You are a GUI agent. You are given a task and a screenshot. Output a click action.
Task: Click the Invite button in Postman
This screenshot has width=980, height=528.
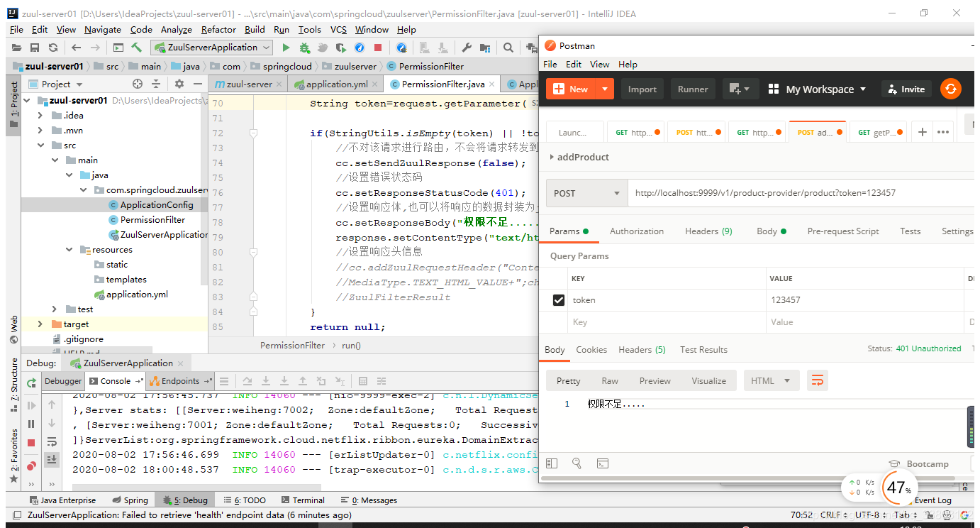[x=906, y=89]
